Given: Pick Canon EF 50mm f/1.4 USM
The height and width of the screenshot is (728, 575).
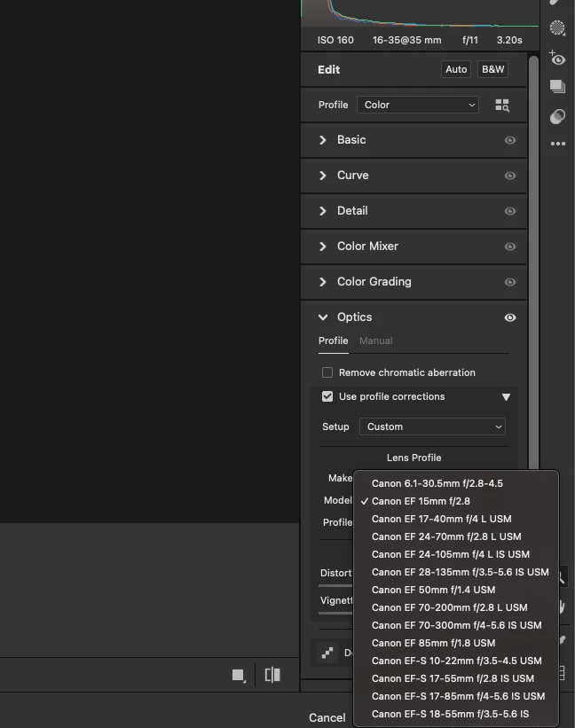Looking at the screenshot, I should (455, 590).
